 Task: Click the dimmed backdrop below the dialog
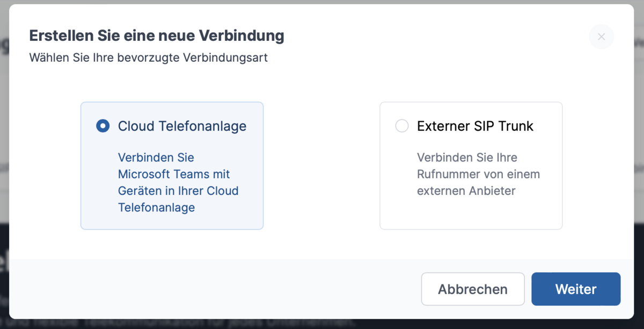322,324
